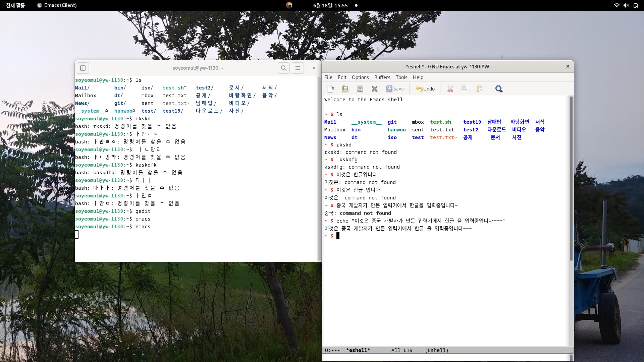Screen dimensions: 644x362
Task: Click the Dired drawer icon in Emacs toolbar
Action: (x=360, y=89)
